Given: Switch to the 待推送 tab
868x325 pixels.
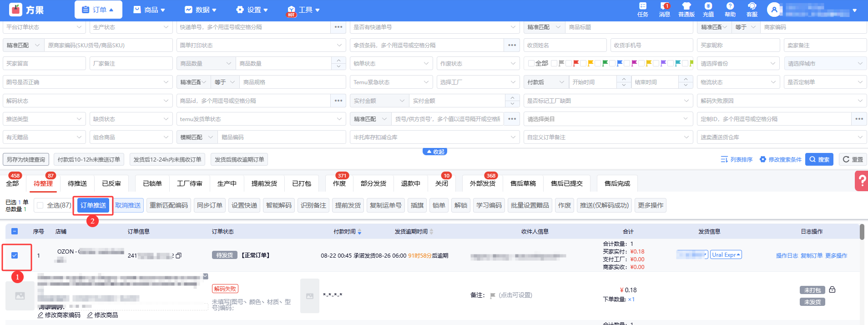Looking at the screenshot, I should [77, 183].
